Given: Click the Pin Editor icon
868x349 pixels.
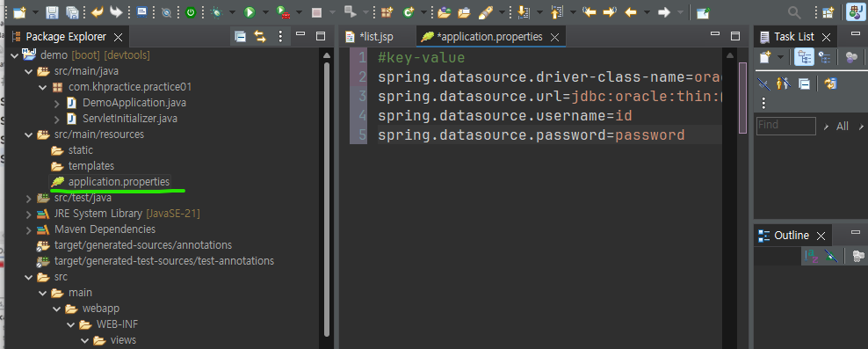Looking at the screenshot, I should coord(703,12).
